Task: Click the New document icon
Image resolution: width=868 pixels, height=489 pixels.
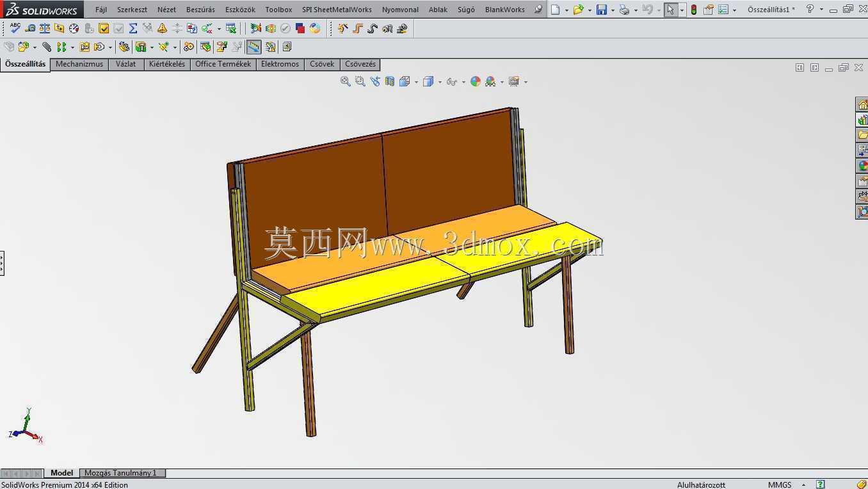Action: [x=556, y=10]
